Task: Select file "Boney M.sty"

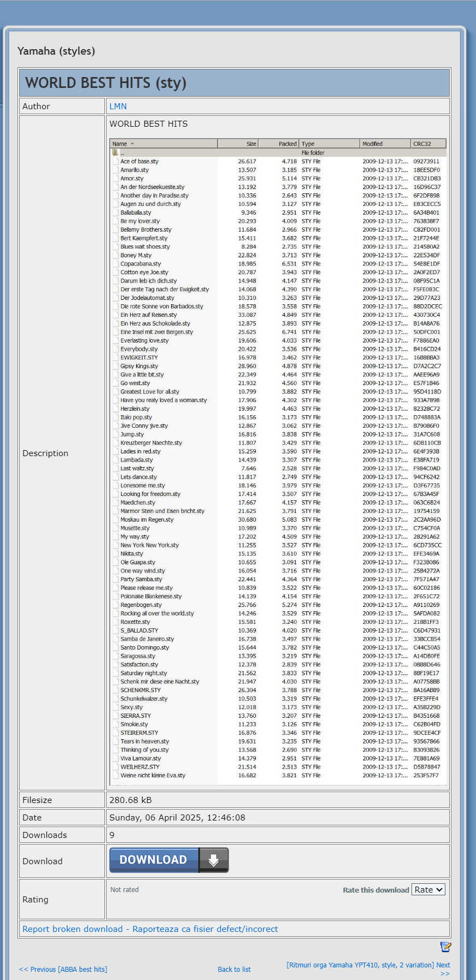Action: pos(136,255)
